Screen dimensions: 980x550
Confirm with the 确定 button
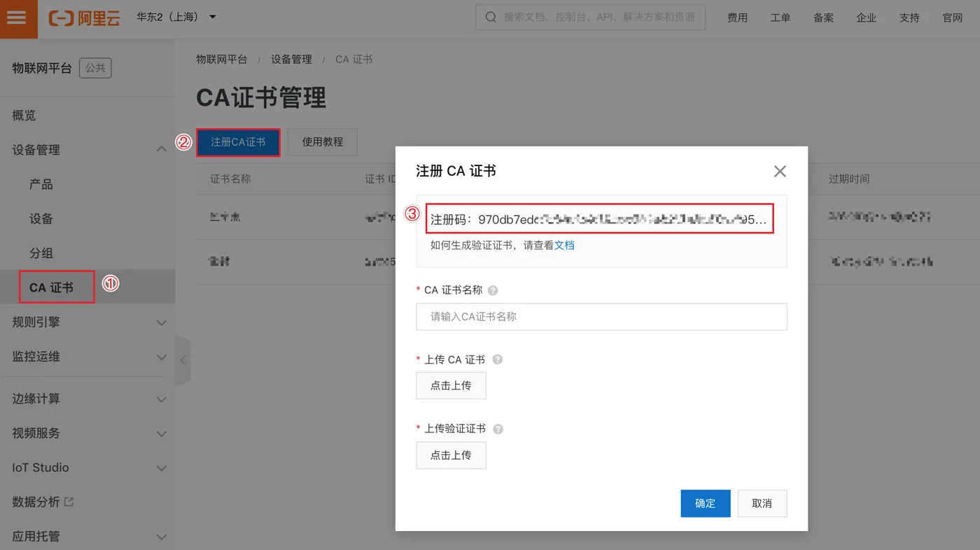[706, 503]
